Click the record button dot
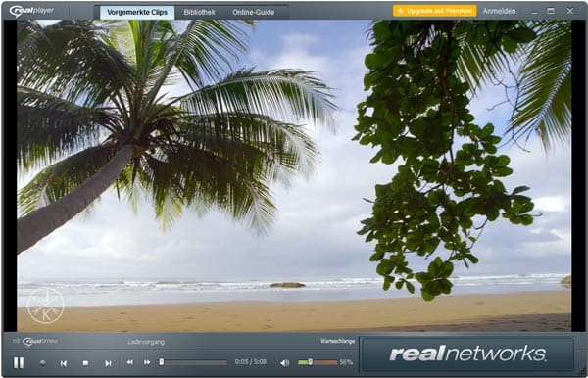588x378 pixels. (43, 362)
